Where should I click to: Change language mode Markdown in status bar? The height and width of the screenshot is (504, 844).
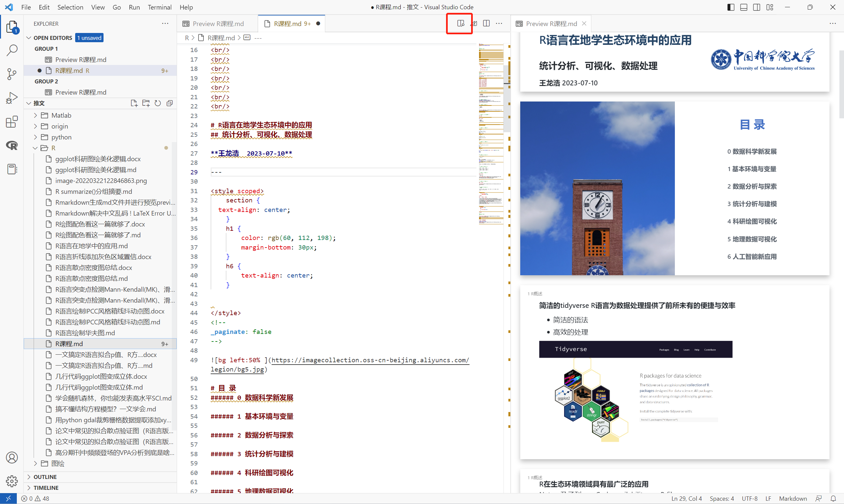coord(793,499)
